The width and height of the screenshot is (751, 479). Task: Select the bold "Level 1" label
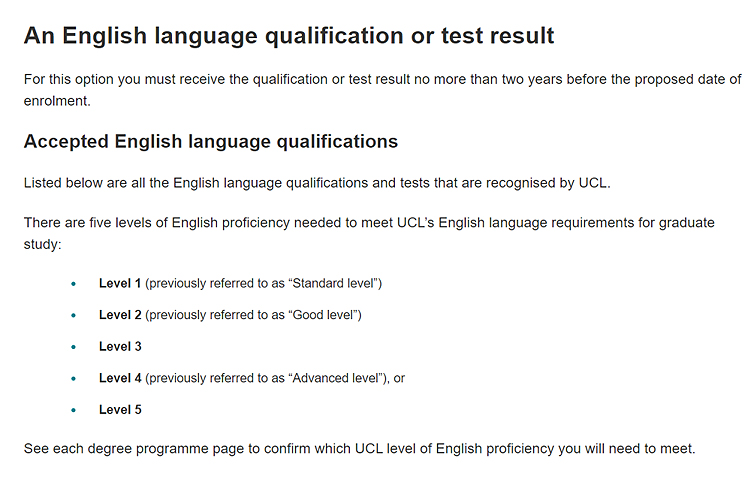point(120,283)
